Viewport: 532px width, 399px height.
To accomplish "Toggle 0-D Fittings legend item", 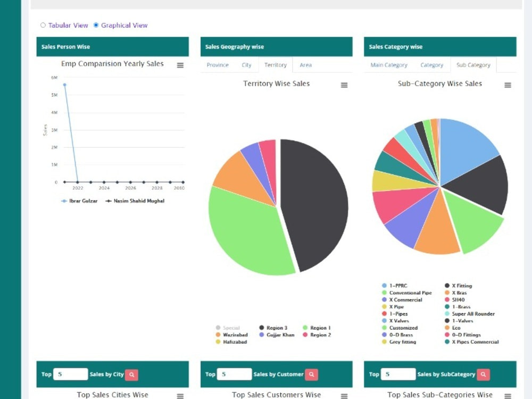I will (463, 335).
